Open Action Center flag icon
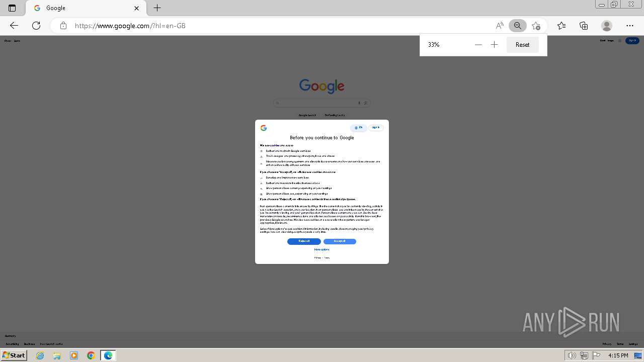 [x=596, y=355]
